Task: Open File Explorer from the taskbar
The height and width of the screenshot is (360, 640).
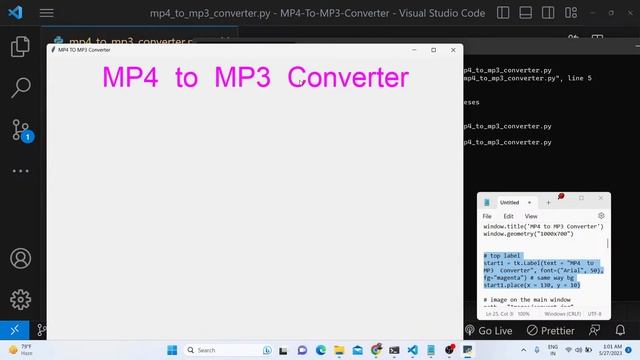Action: pos(339,350)
